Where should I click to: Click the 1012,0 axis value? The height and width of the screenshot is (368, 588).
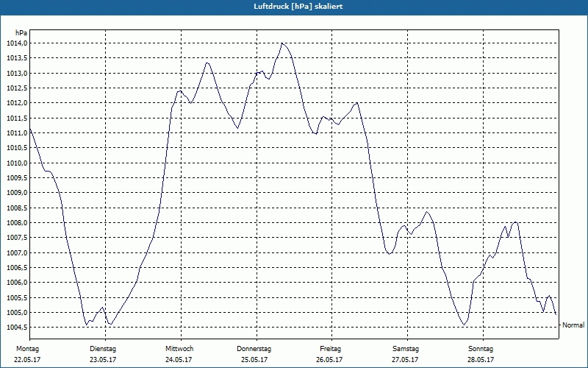[17, 103]
